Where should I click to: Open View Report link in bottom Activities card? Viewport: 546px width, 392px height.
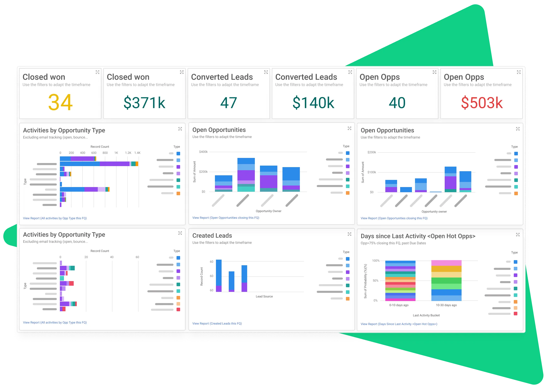click(x=55, y=322)
